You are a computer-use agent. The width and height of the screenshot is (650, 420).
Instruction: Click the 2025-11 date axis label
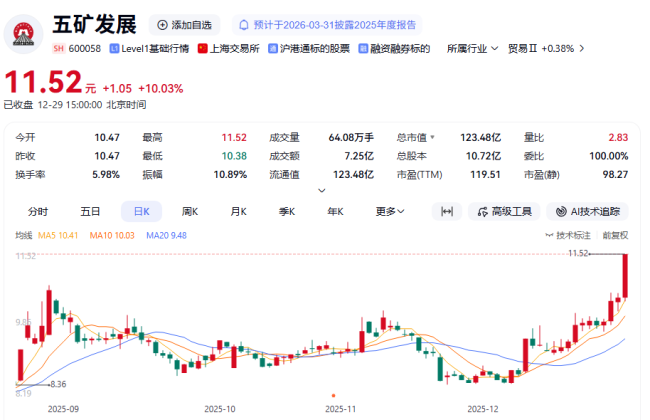pyautogui.click(x=340, y=409)
